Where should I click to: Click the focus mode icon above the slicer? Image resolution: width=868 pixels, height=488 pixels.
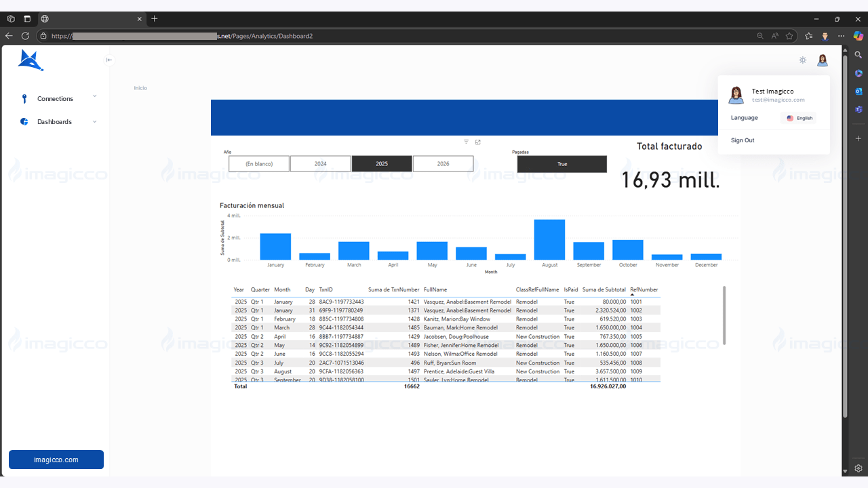click(478, 142)
